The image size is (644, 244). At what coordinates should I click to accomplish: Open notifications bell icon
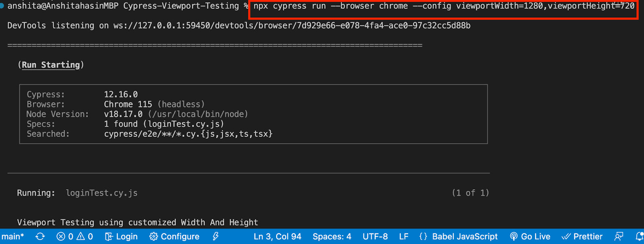tap(639, 237)
